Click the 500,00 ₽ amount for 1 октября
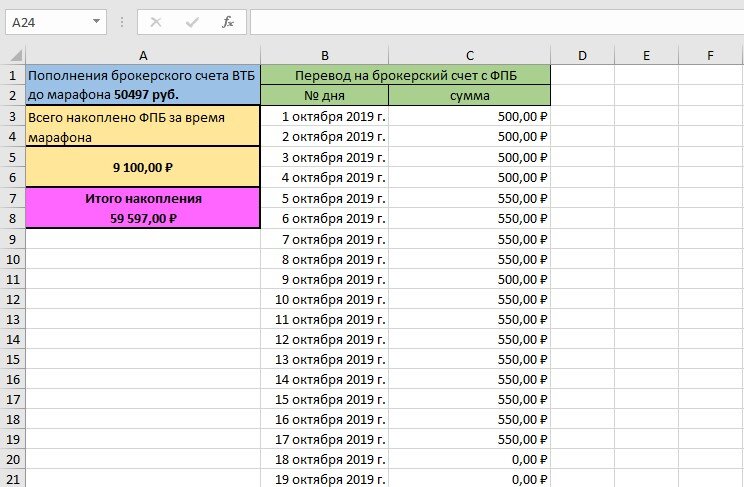 point(470,116)
